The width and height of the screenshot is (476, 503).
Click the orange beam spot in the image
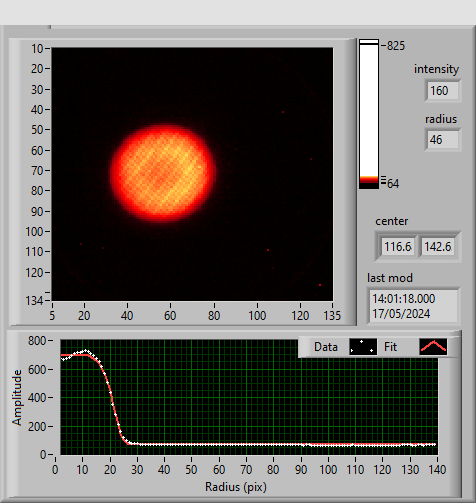(x=163, y=173)
